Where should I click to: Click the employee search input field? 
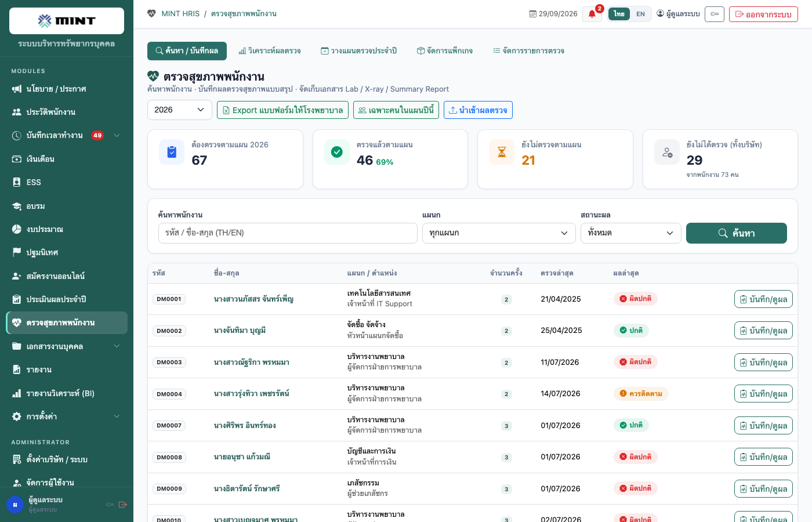[x=288, y=233]
